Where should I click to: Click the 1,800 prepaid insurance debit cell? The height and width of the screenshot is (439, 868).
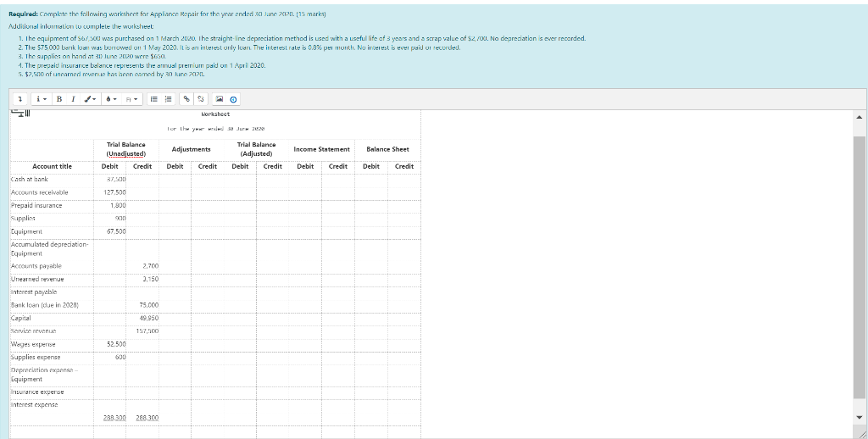click(109, 205)
